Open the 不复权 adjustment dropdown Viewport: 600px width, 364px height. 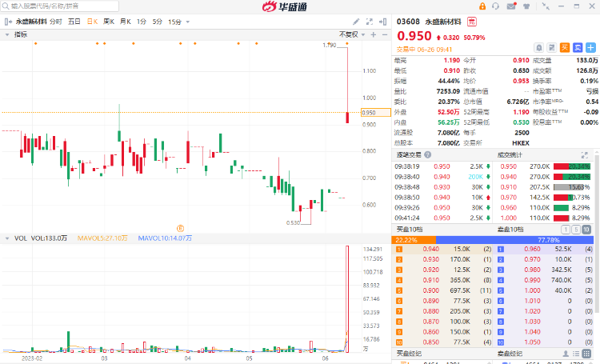[x=352, y=35]
